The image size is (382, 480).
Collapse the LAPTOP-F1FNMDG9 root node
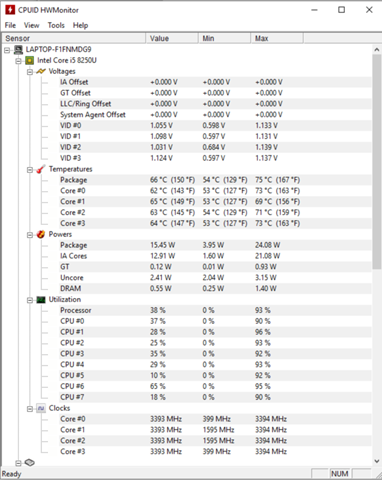[7, 50]
